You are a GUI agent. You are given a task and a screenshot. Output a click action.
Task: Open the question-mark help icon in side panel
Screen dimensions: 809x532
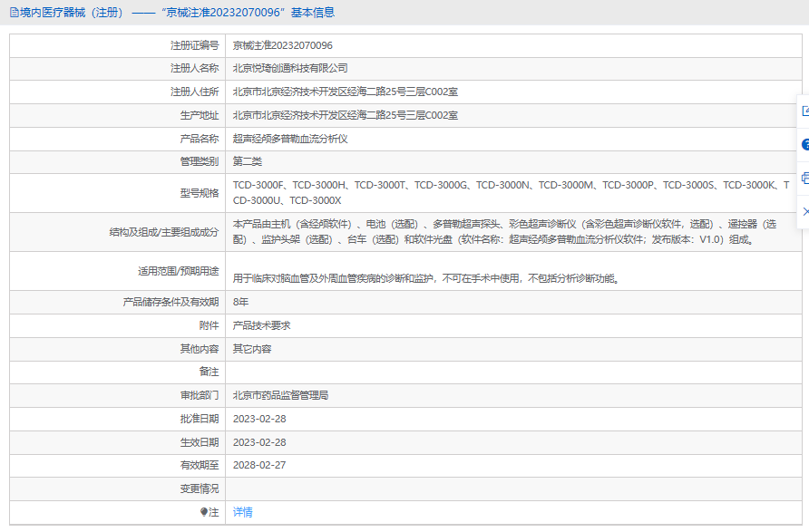[x=805, y=145]
